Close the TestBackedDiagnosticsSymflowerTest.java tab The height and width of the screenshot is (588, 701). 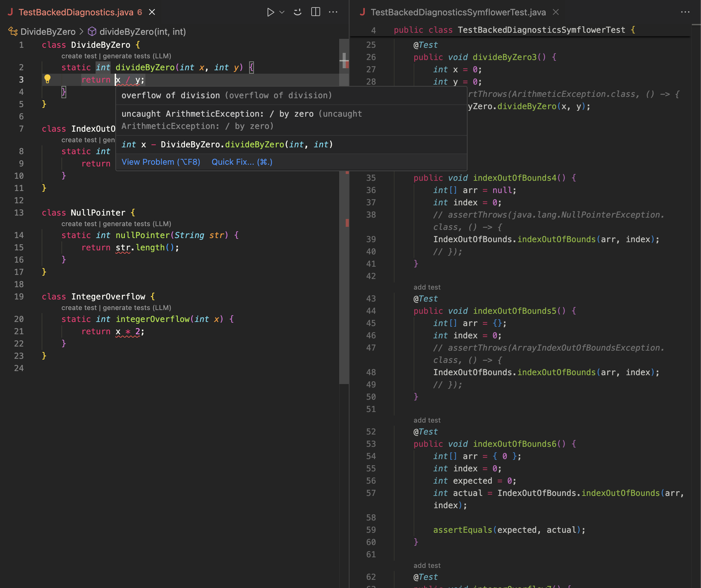coord(556,12)
